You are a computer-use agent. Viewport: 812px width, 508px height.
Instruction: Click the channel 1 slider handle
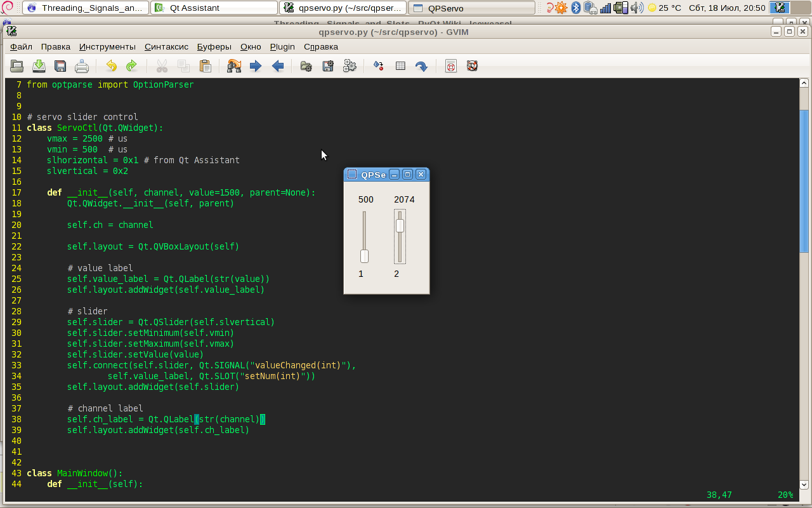(364, 256)
